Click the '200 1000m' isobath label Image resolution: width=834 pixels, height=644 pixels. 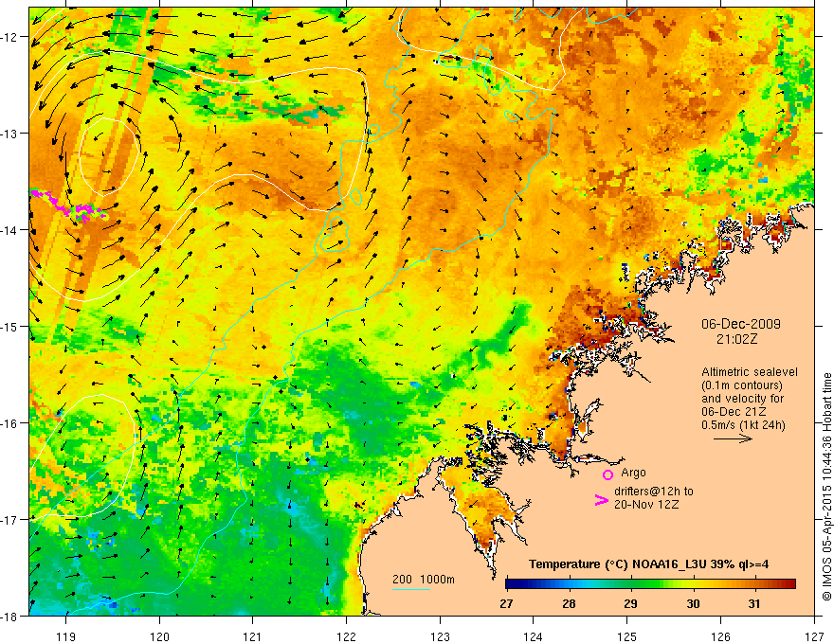tap(424, 580)
